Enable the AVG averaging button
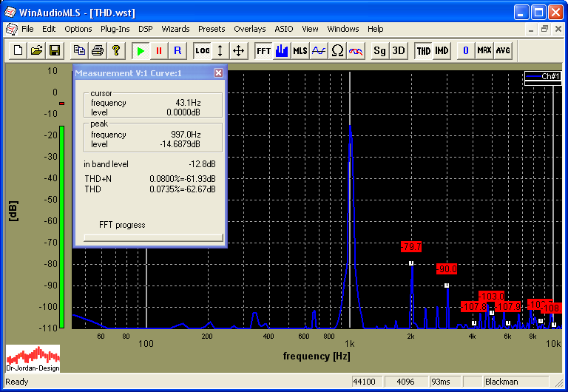This screenshot has width=568, height=392. [503, 50]
